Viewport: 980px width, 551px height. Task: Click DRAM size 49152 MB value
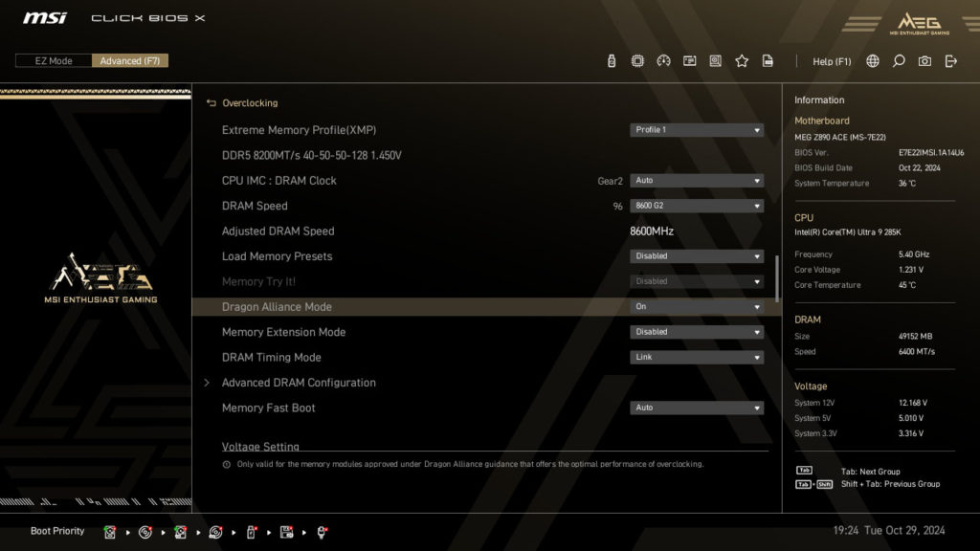pos(915,336)
